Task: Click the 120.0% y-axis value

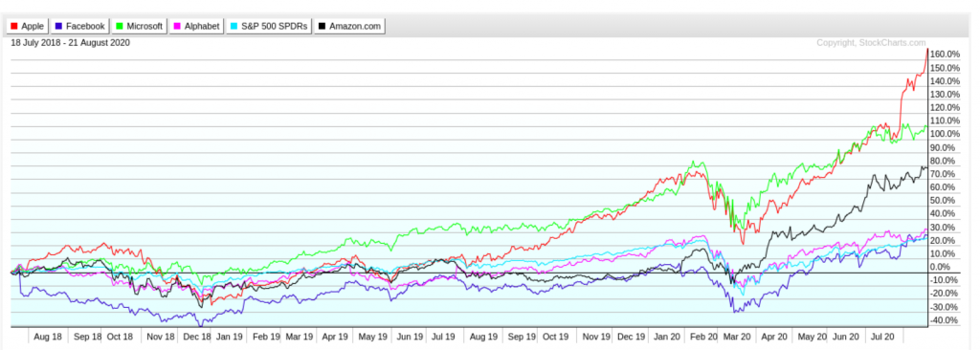Action: [x=945, y=107]
